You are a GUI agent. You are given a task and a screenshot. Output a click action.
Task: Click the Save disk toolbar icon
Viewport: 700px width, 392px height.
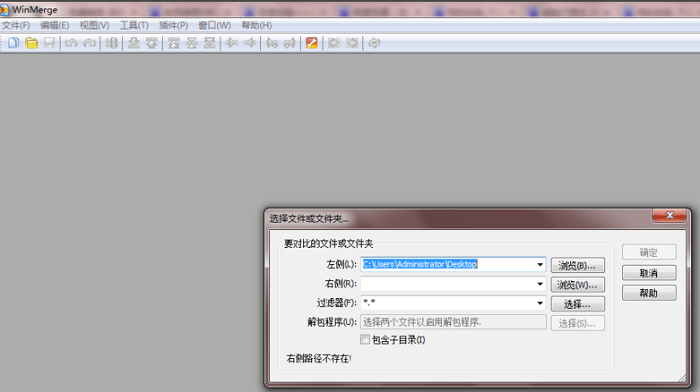(x=49, y=43)
